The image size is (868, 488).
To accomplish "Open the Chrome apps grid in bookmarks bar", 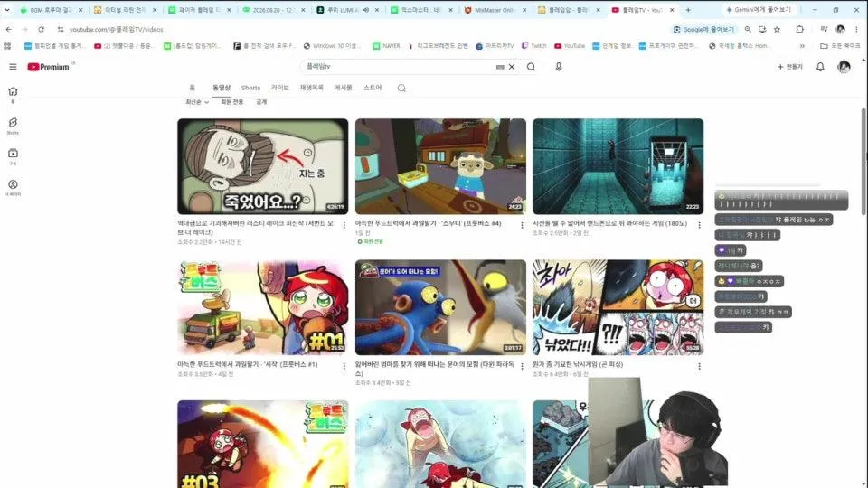I will [7, 46].
